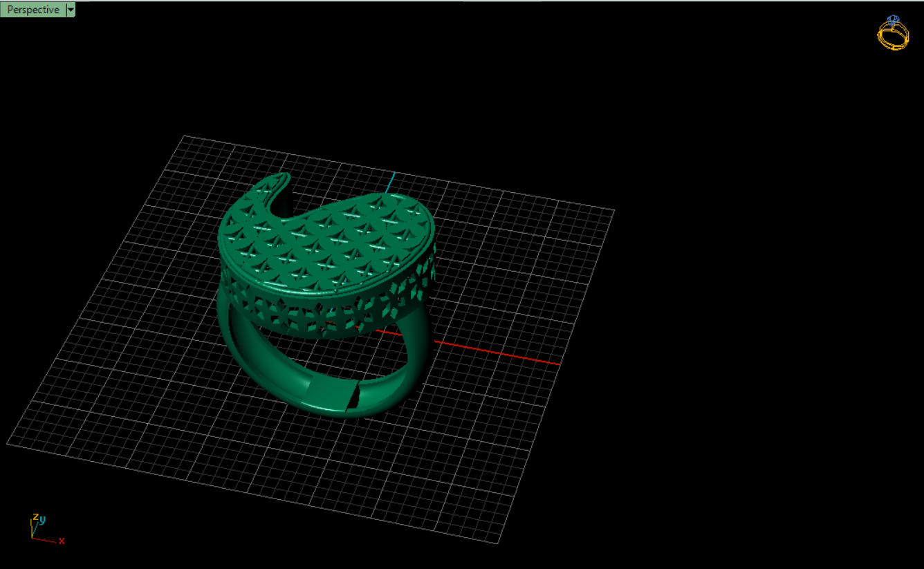
Task: Click the Perspective viewport title label
Action: [x=33, y=10]
